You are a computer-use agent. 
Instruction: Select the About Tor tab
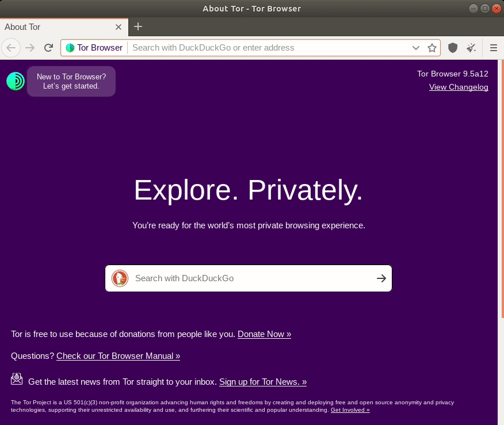64,27
